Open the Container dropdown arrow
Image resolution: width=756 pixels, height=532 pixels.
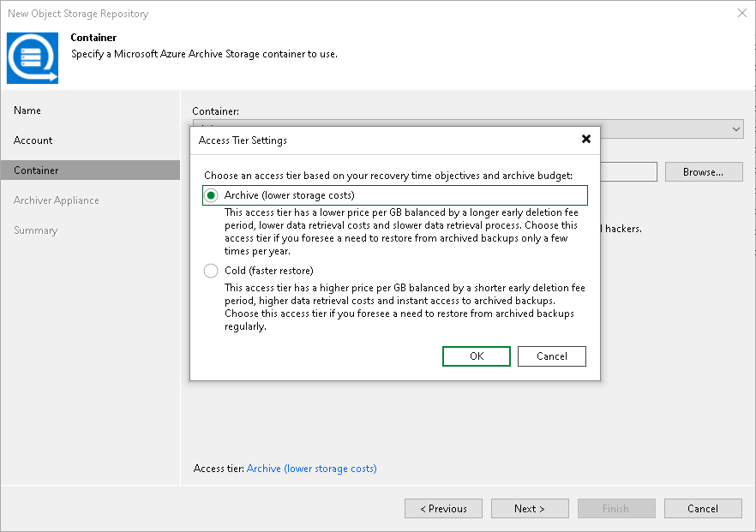[x=735, y=129]
